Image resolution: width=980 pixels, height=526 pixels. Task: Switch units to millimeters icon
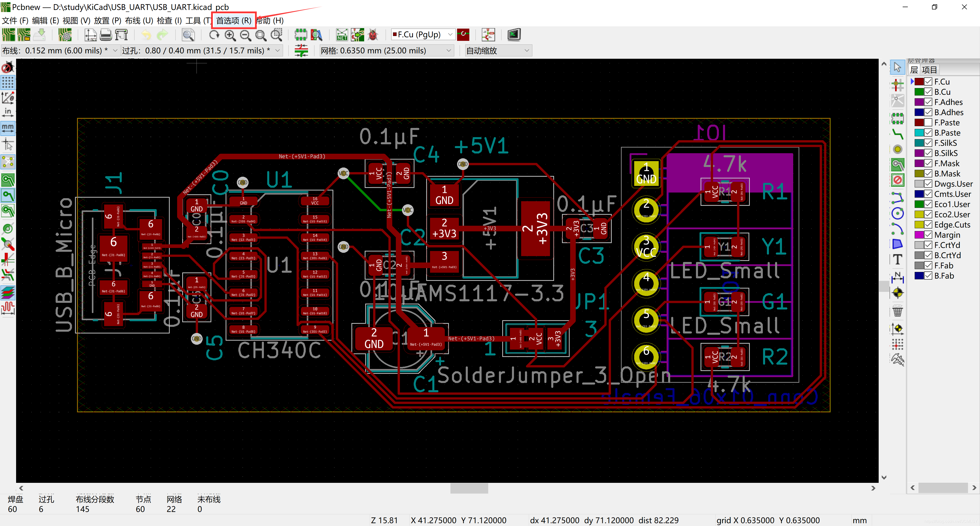pyautogui.click(x=8, y=128)
